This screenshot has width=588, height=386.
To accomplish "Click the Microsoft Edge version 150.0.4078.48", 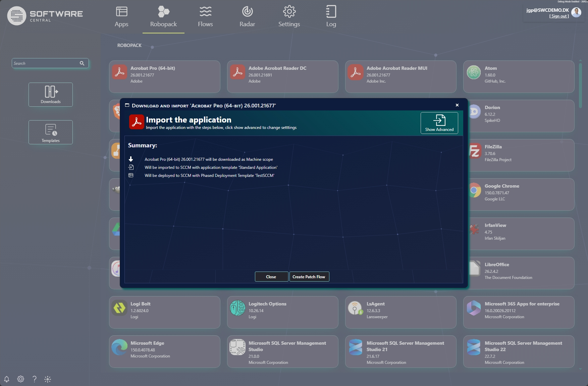I will pyautogui.click(x=143, y=350).
